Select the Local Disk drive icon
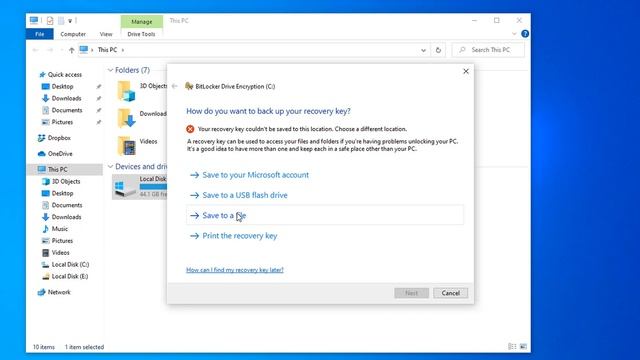 coord(125,187)
